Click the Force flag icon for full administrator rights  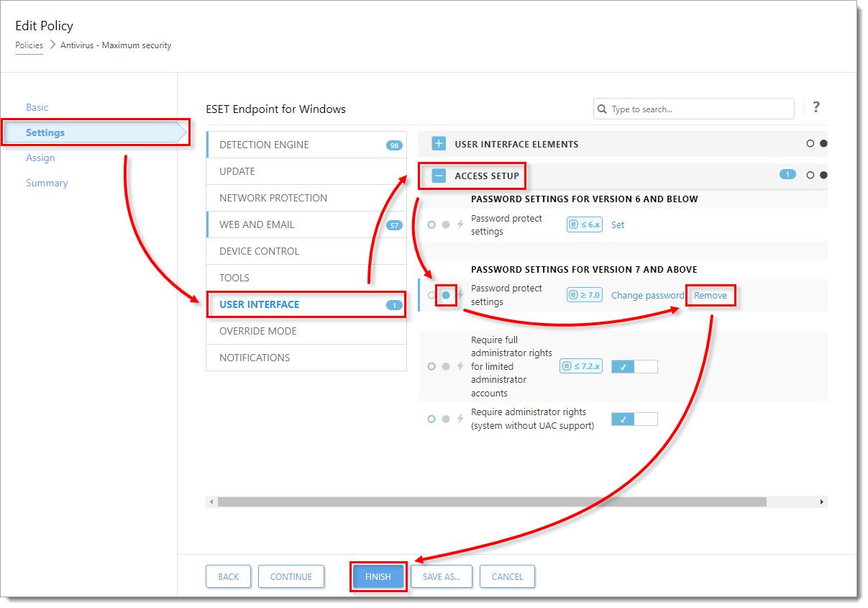(x=460, y=366)
